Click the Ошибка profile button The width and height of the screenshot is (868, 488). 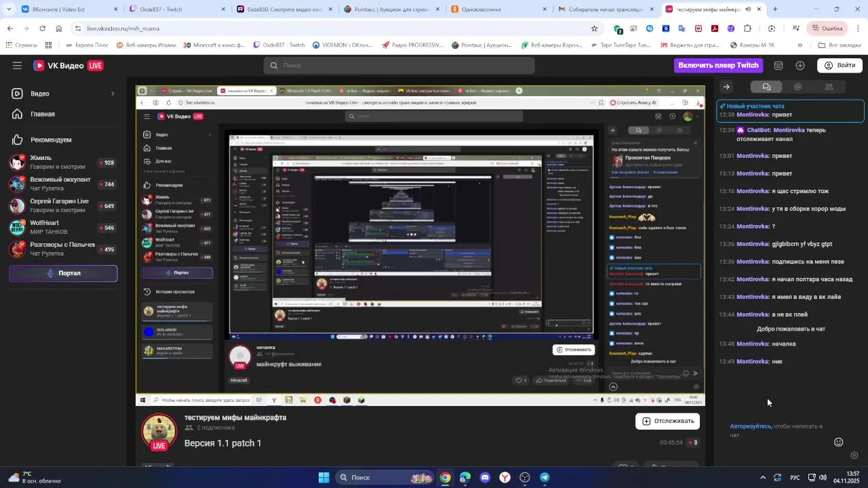(x=826, y=28)
